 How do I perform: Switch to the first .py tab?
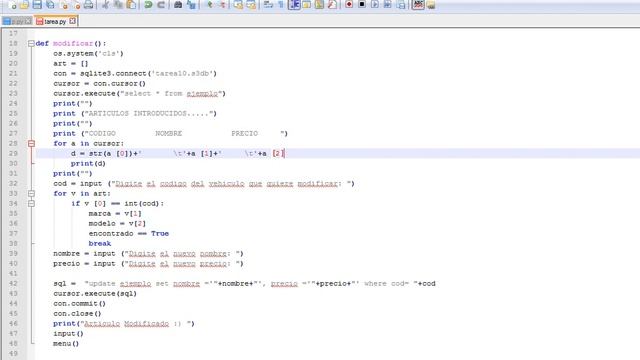tap(16, 22)
